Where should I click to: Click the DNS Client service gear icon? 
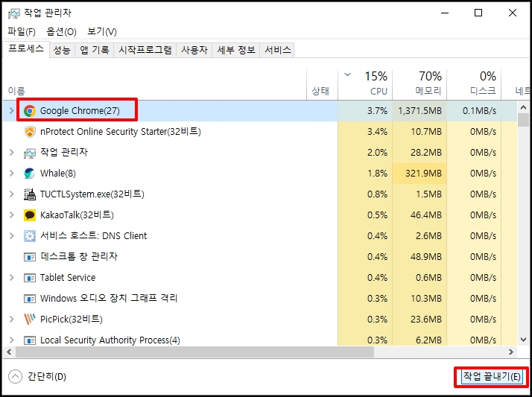pos(30,236)
